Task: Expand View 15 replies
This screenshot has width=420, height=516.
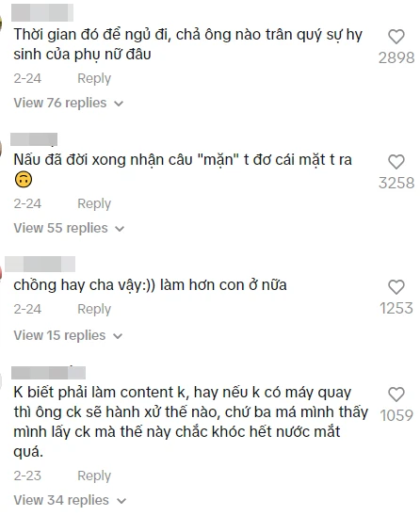Action: pyautogui.click(x=68, y=335)
